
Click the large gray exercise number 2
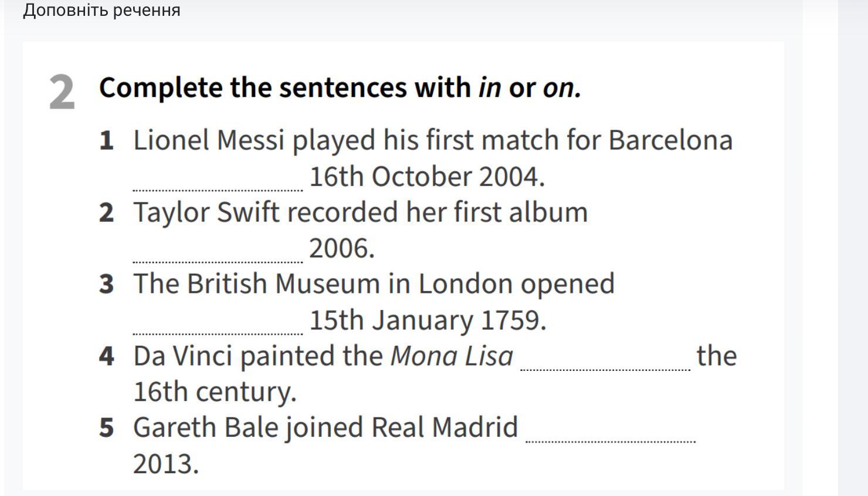click(62, 92)
